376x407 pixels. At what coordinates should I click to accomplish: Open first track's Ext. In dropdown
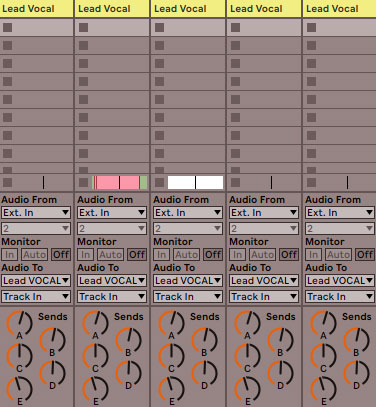tap(36, 212)
